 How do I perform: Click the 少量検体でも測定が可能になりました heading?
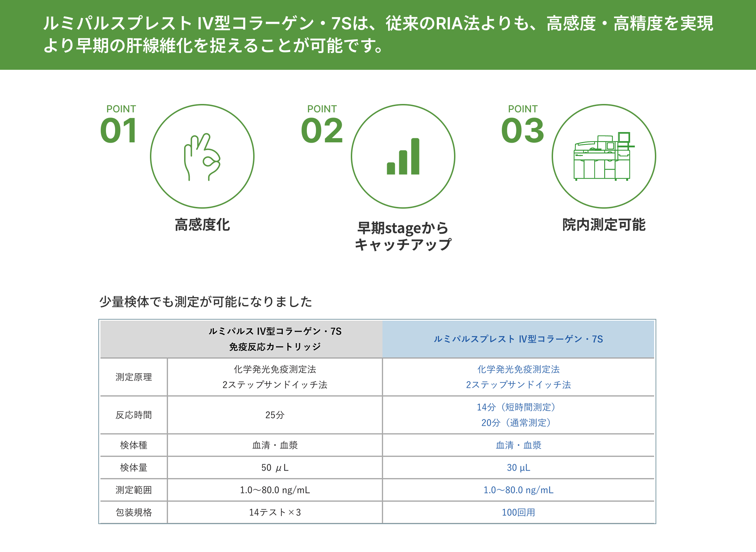(x=205, y=301)
